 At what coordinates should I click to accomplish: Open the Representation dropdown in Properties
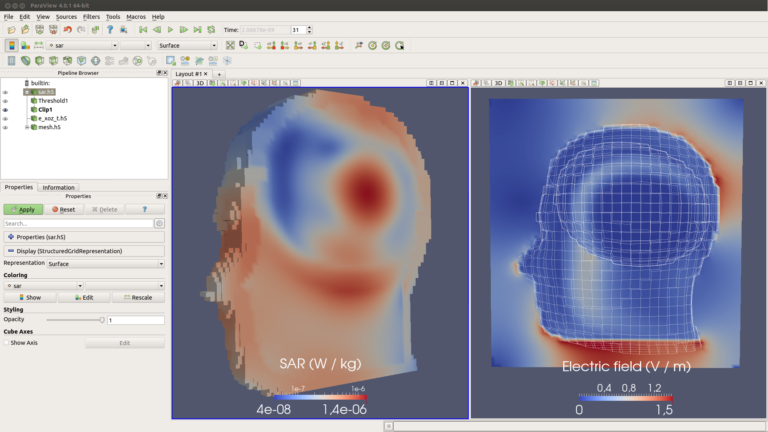point(105,263)
